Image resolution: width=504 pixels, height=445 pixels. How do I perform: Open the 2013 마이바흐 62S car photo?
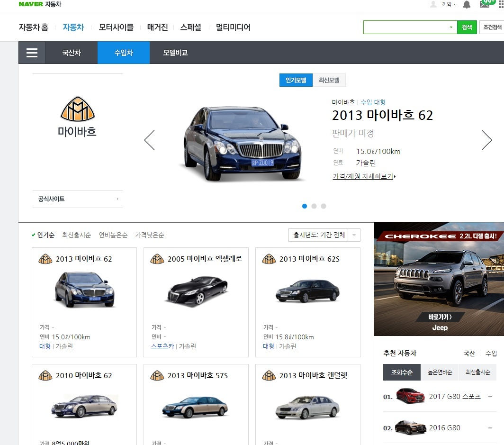[307, 291]
